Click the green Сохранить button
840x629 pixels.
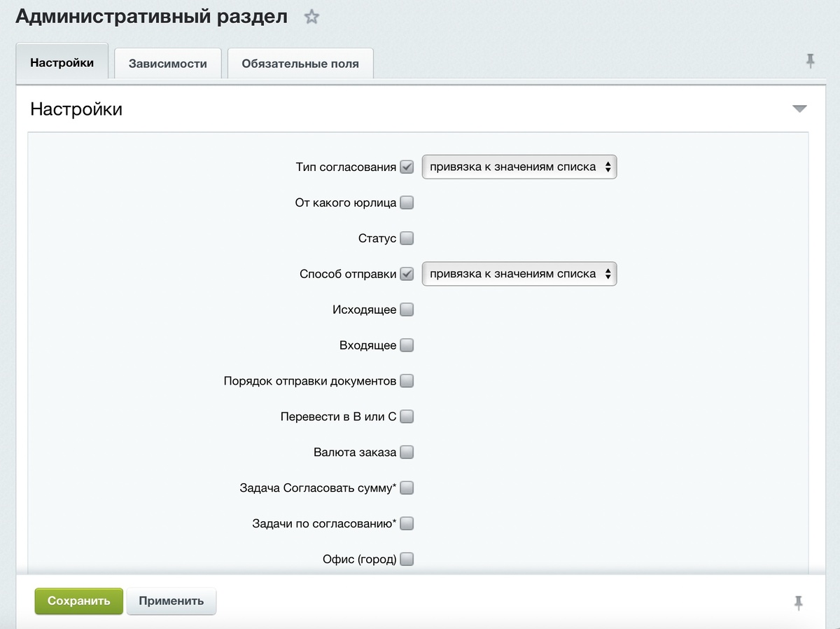point(79,601)
